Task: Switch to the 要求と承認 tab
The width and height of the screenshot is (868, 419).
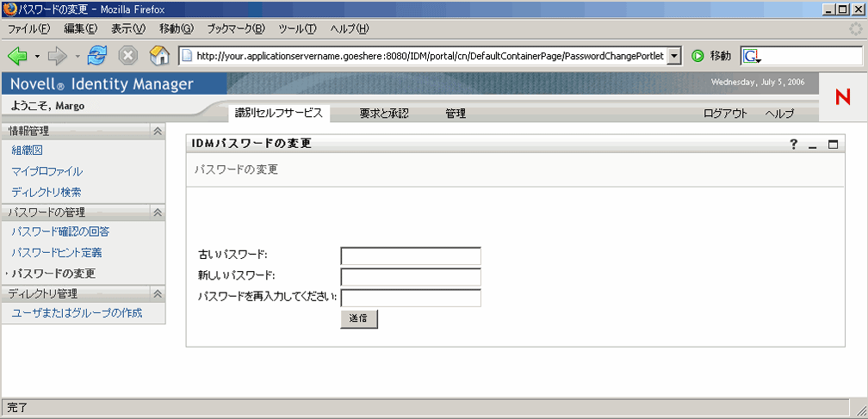Action: (x=384, y=114)
